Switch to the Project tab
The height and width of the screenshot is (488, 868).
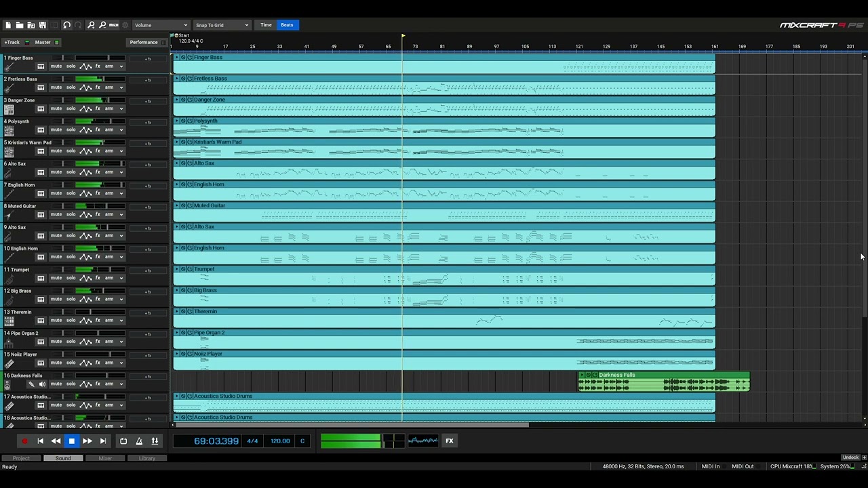point(21,458)
